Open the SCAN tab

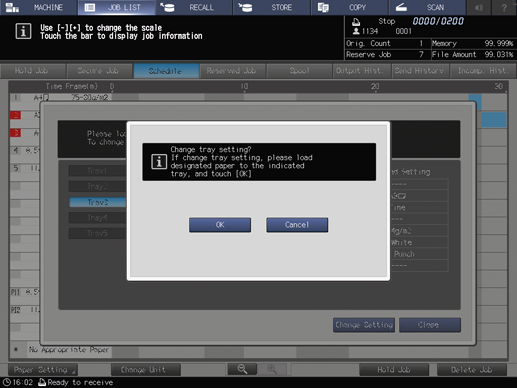click(427, 7)
